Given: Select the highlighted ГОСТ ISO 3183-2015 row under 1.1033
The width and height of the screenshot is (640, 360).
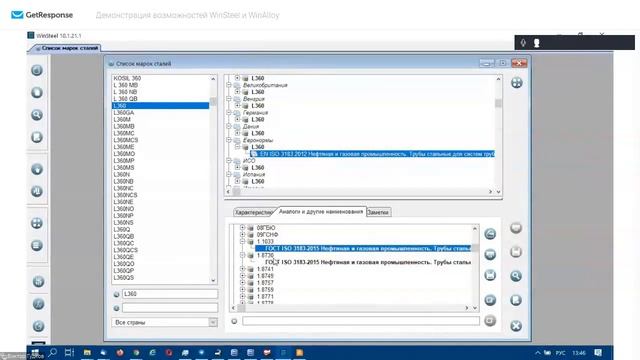Looking at the screenshot, I should pyautogui.click(x=363, y=248).
